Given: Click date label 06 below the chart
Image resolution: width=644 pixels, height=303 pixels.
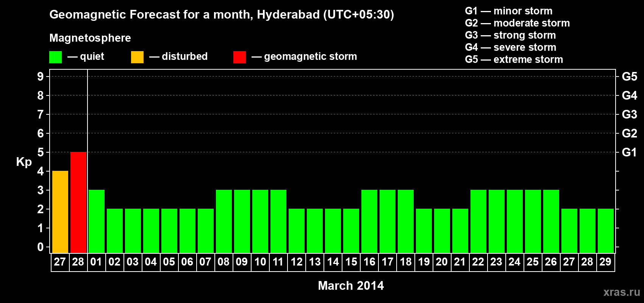Looking at the screenshot, I should (187, 262).
